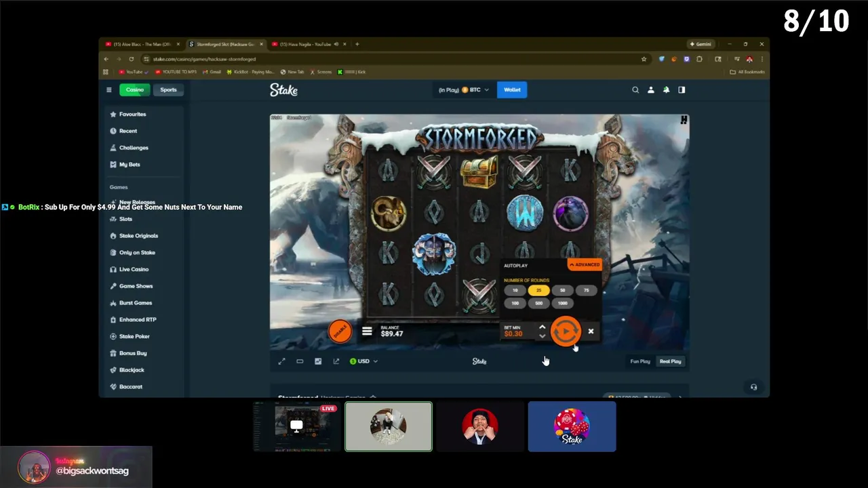Start autoplay with the orange spin button

pos(566,331)
